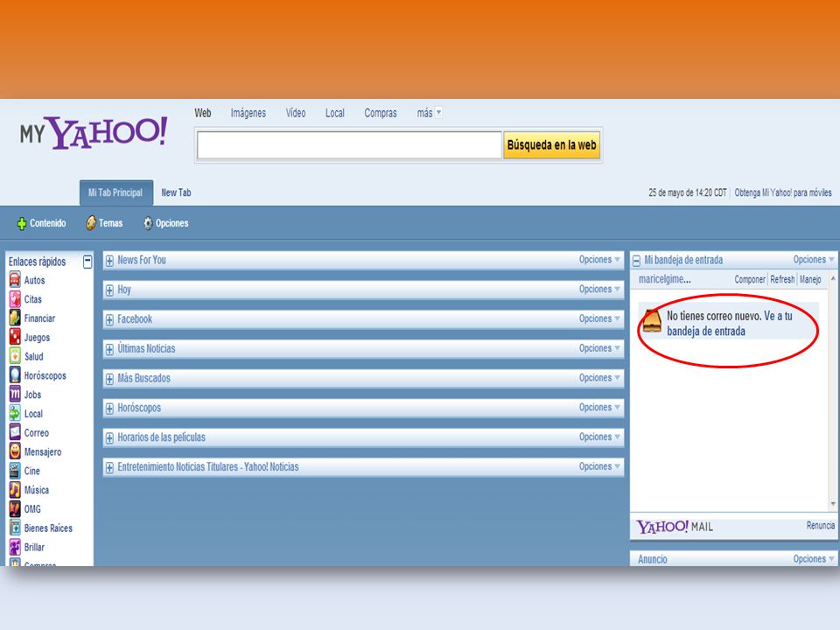Viewport: 840px width, 630px height.
Task: Click mail module scrollbar down arrow
Action: tap(833, 504)
